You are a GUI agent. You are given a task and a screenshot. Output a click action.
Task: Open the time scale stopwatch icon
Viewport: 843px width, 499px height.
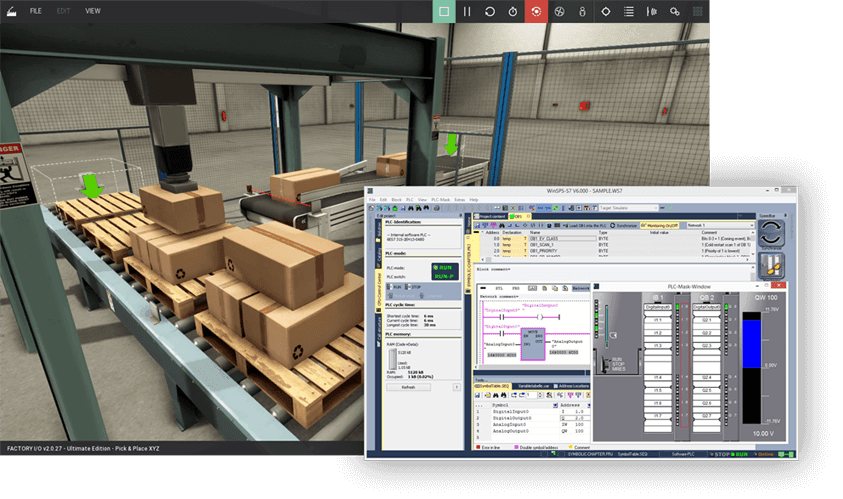click(513, 11)
